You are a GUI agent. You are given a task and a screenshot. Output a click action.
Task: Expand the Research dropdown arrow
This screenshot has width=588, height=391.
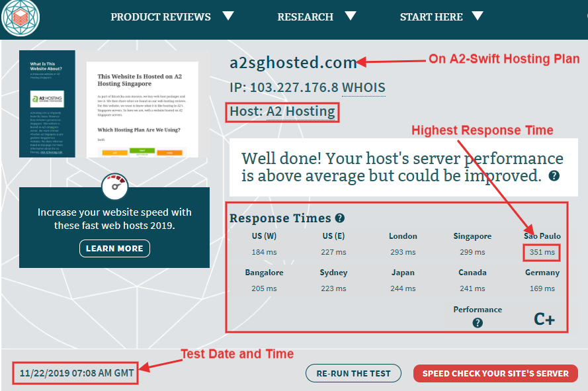point(351,16)
